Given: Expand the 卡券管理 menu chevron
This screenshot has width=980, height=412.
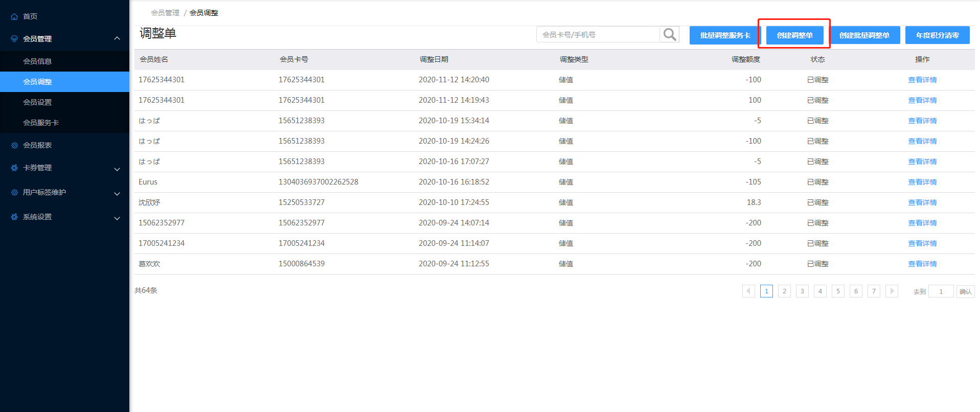Looking at the screenshot, I should (x=117, y=169).
